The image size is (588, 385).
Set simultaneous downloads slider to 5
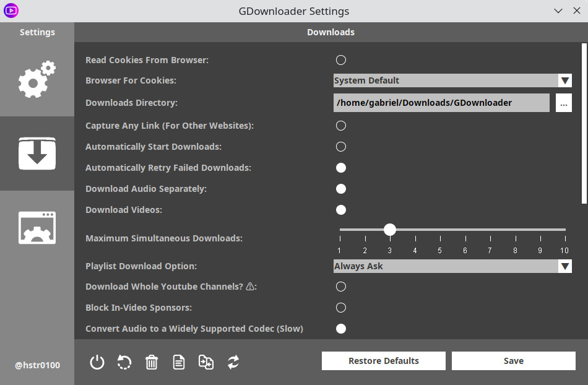(x=440, y=230)
